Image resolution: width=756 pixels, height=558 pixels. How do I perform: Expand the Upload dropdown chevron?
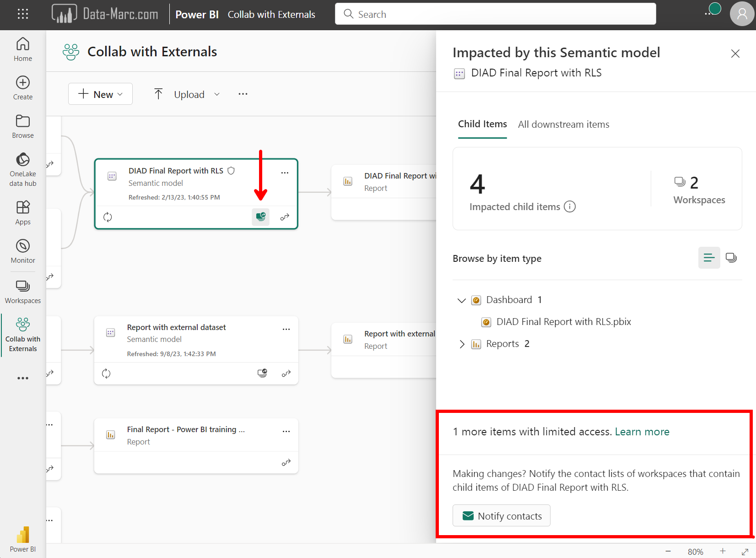coord(217,94)
